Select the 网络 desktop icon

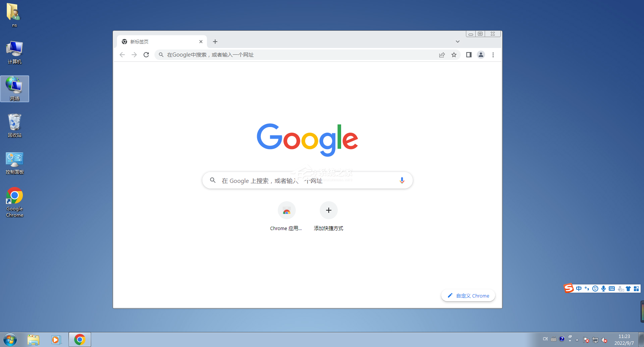[15, 89]
